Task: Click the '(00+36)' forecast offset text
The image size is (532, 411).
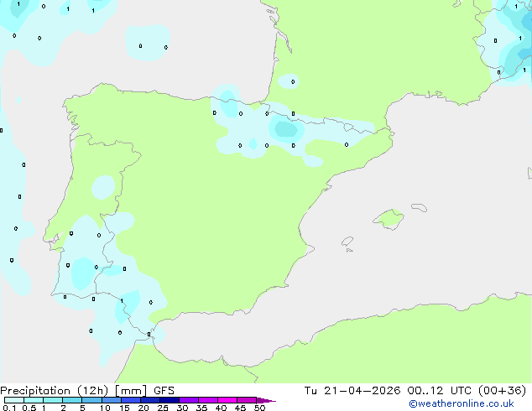Action: [x=502, y=391]
